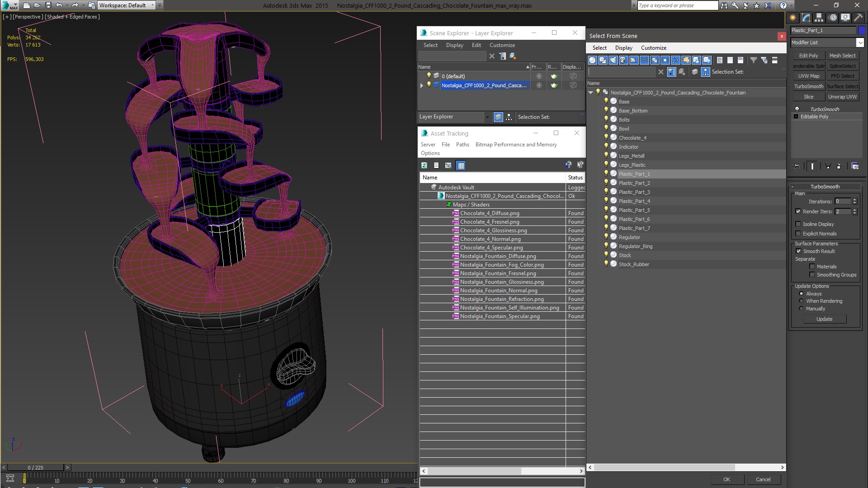Open Select menu in Select From Scene

coord(599,48)
